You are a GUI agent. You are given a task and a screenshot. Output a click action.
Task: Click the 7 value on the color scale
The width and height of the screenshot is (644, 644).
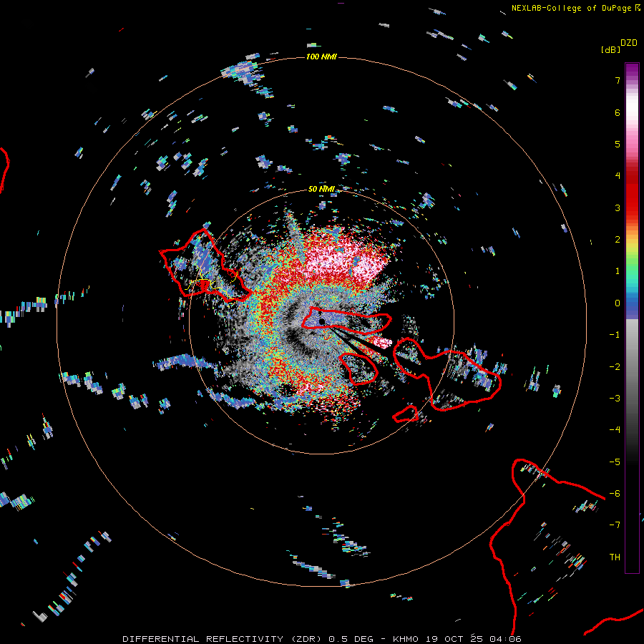(618, 80)
